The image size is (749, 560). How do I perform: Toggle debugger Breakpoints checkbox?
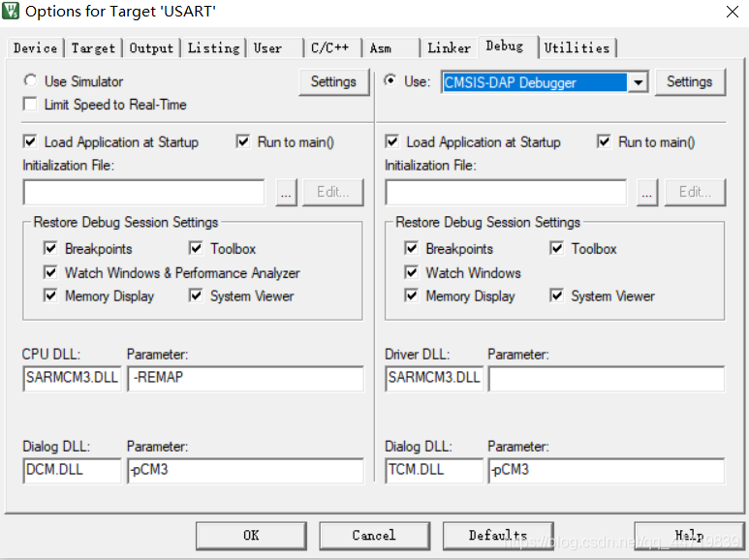(411, 248)
